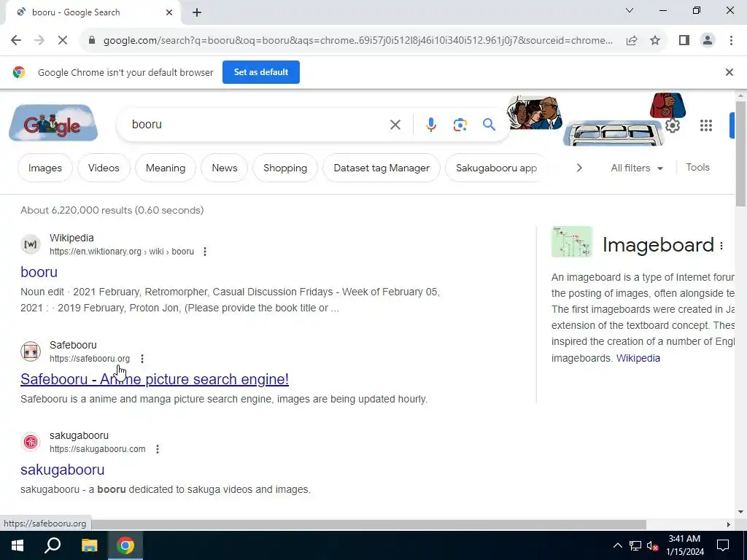Click the horizontal page scrollbar
Screen dimensions: 747x560
[x=368, y=524]
